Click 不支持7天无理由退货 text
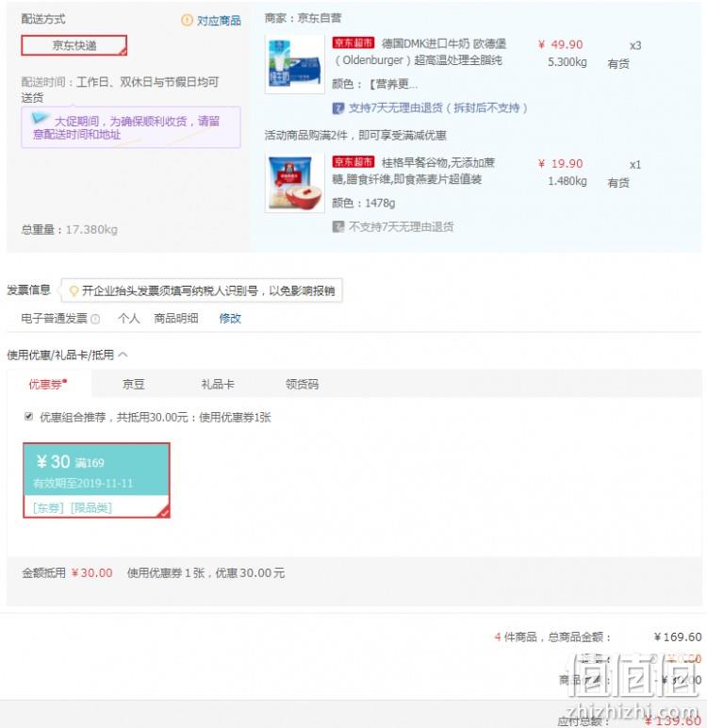The image size is (707, 728). [x=401, y=226]
